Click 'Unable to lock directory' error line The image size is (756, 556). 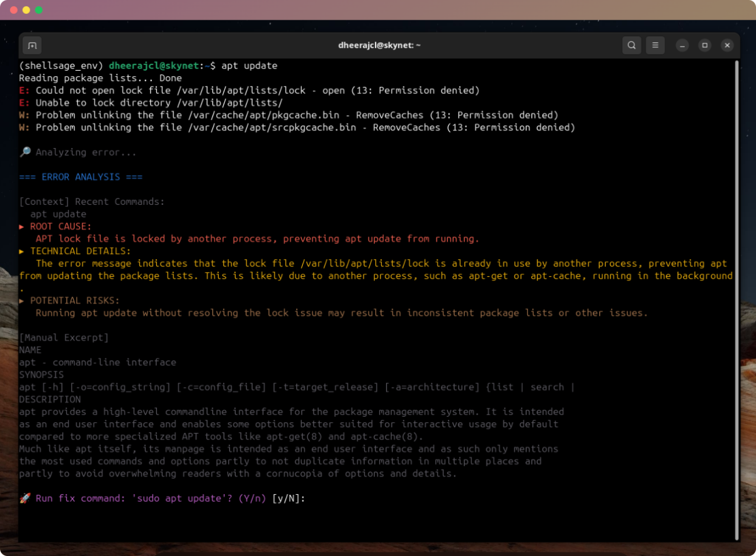click(151, 103)
